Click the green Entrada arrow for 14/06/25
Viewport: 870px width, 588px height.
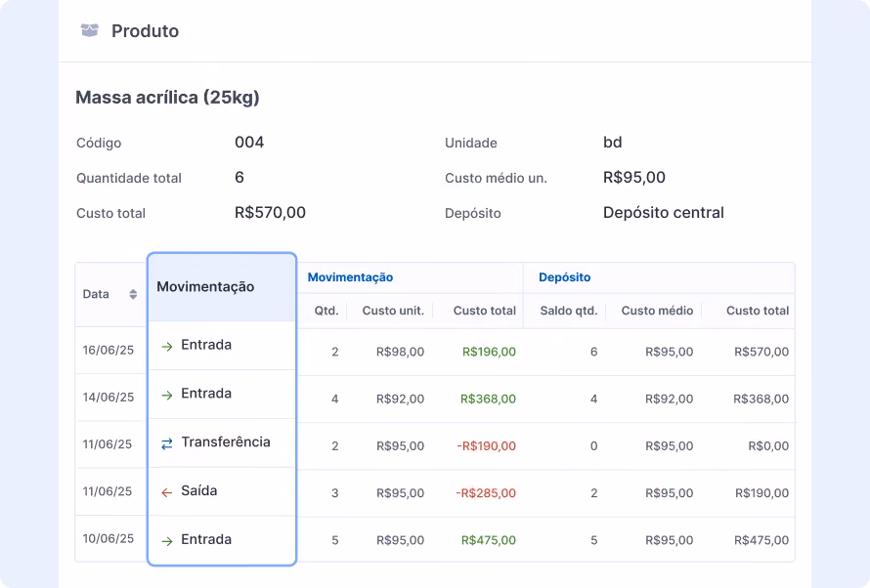[167, 396]
